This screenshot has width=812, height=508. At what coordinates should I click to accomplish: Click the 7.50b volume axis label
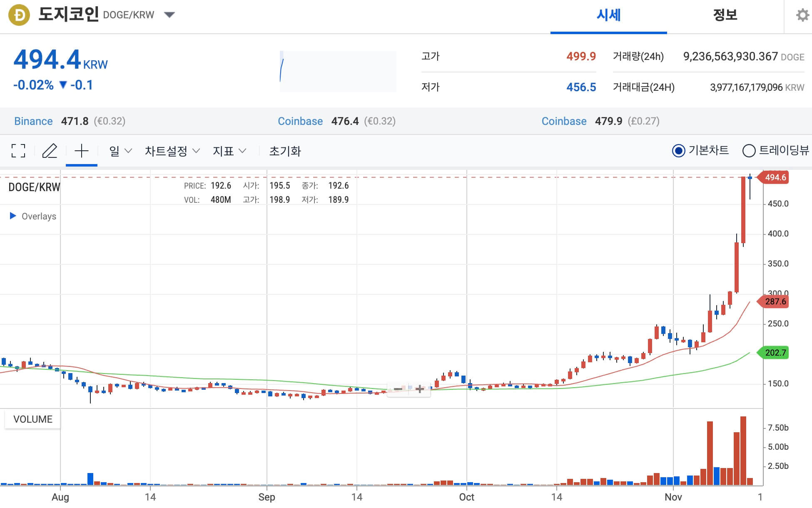(x=778, y=428)
